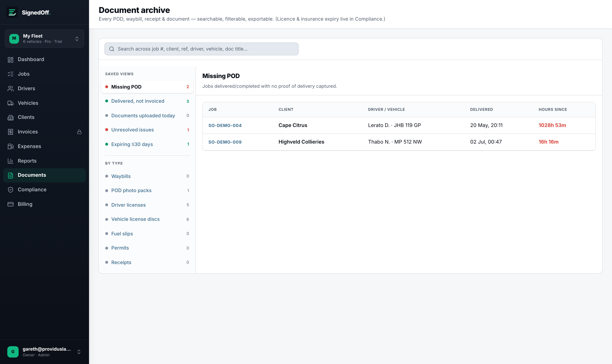Filter by Driver licenses

click(147, 205)
